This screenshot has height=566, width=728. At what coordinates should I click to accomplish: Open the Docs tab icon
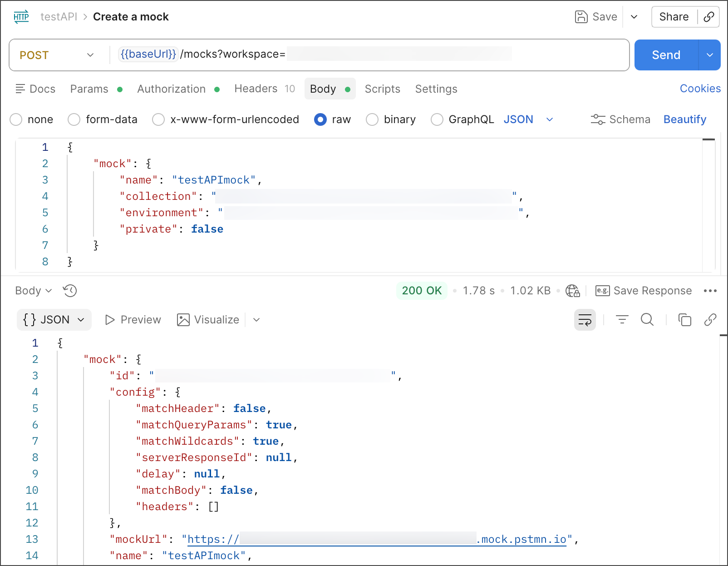tap(20, 89)
